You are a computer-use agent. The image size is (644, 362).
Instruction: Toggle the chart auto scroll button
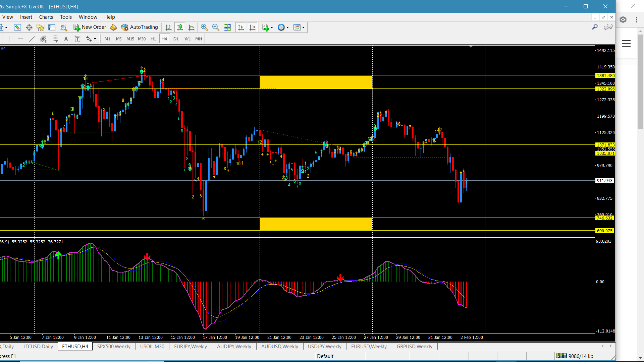[x=241, y=27]
